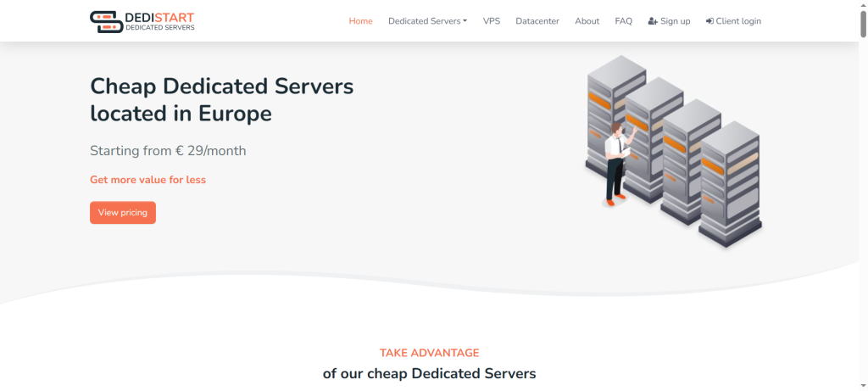This screenshot has width=868, height=391.
Task: Click the DEDISTART Dedicated Servers logo text
Action: coord(159,21)
